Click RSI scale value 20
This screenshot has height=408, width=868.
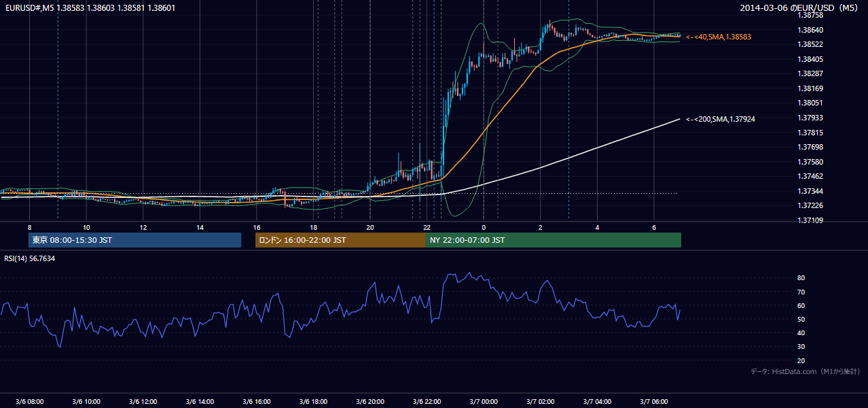click(x=801, y=360)
